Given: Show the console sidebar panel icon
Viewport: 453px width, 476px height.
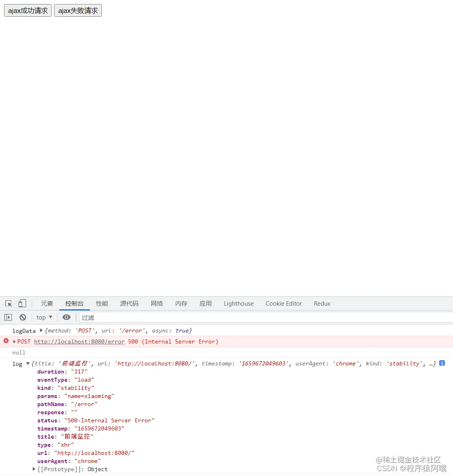Looking at the screenshot, I should tap(8, 317).
